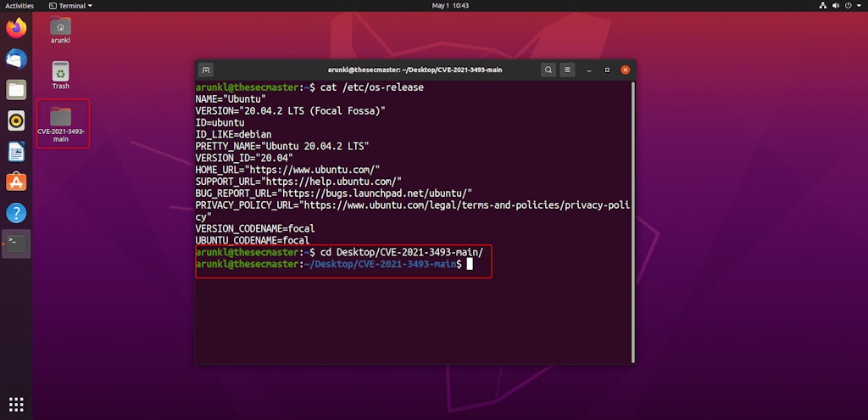Click the current terminal prompt cursor
Image resolution: width=868 pixels, height=420 pixels.
point(470,264)
